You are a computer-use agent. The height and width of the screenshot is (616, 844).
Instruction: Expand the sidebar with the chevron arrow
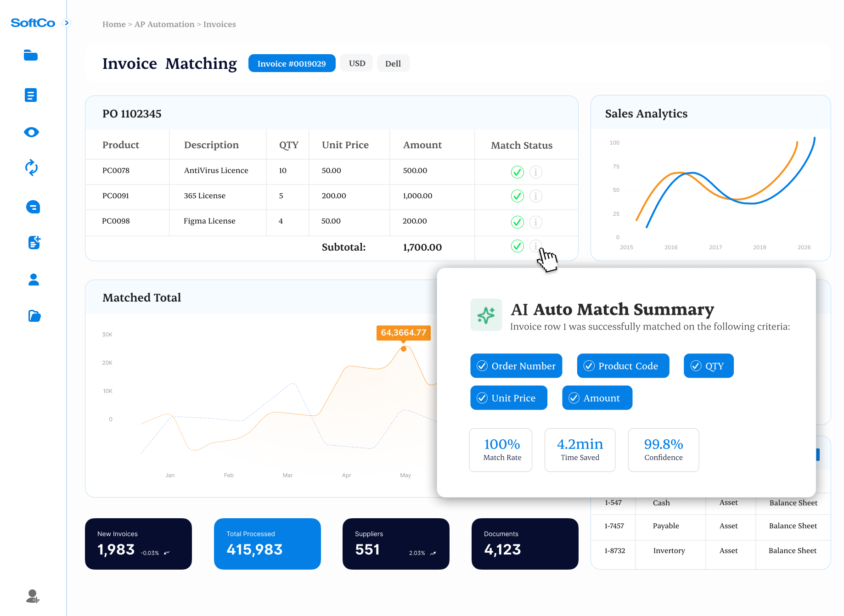[67, 23]
